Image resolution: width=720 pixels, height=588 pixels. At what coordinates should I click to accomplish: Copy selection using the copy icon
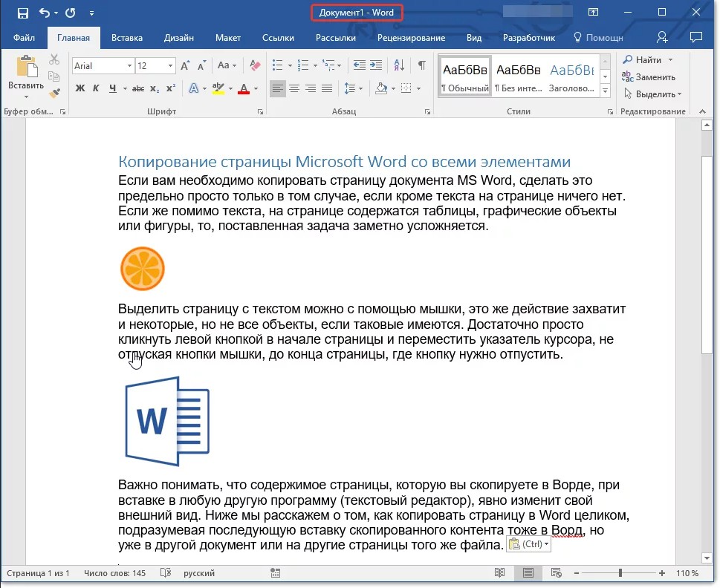coord(54,76)
